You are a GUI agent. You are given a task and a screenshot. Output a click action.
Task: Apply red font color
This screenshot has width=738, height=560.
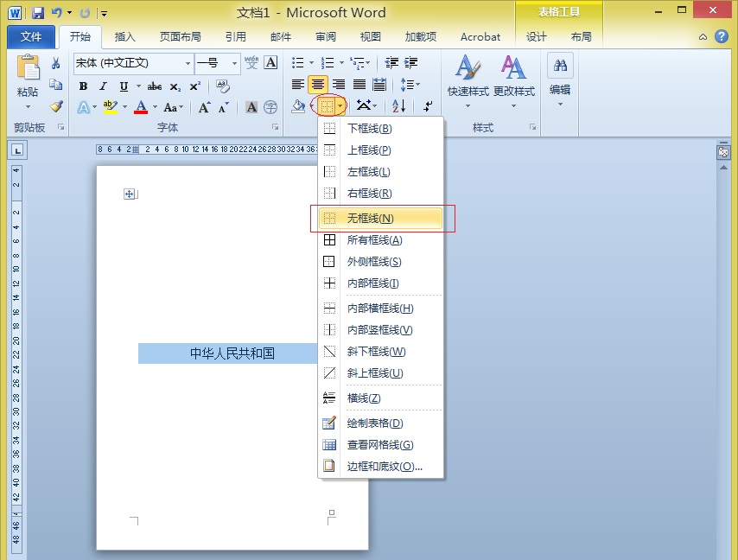click(141, 107)
